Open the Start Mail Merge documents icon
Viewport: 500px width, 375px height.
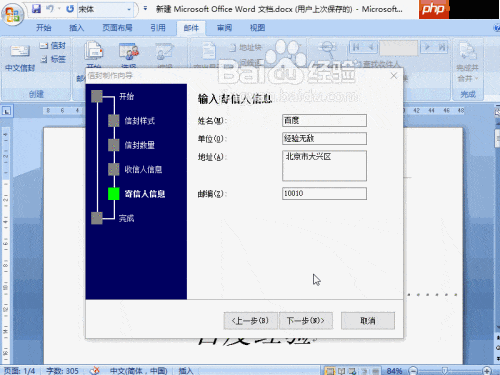pyautogui.click(x=94, y=51)
